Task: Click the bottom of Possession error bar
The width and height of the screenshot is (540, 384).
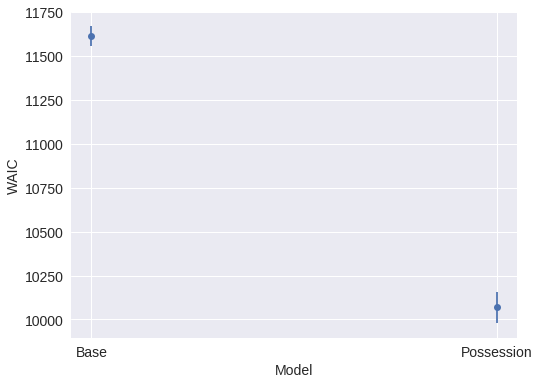Action: (497, 322)
